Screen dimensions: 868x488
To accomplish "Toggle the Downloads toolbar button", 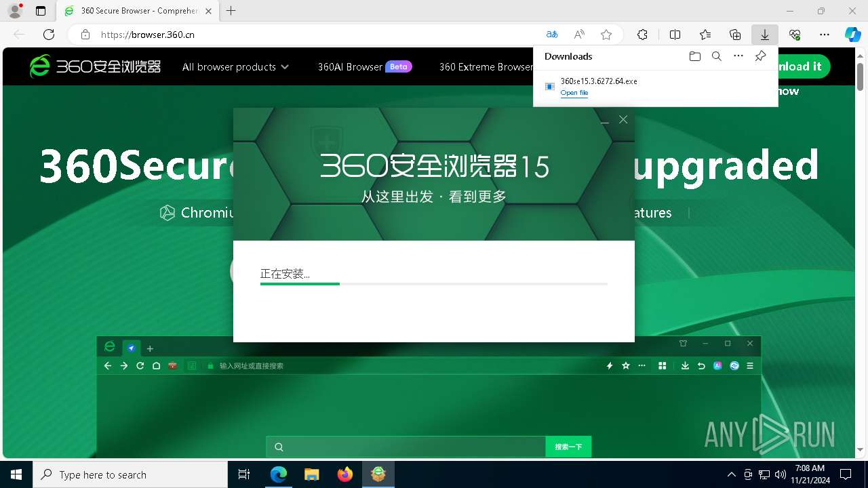I will click(765, 35).
